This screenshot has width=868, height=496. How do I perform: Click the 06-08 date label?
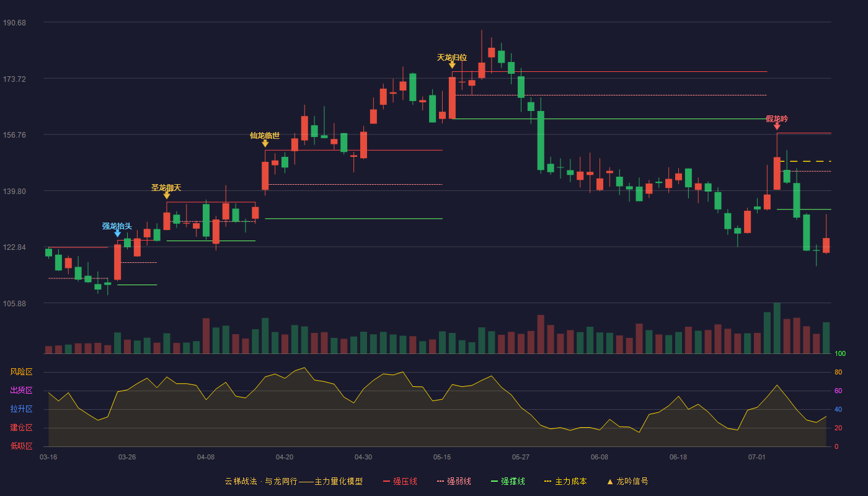coord(600,457)
